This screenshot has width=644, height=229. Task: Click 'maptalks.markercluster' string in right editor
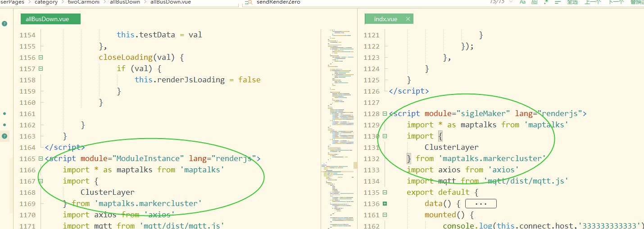[x=492, y=158]
